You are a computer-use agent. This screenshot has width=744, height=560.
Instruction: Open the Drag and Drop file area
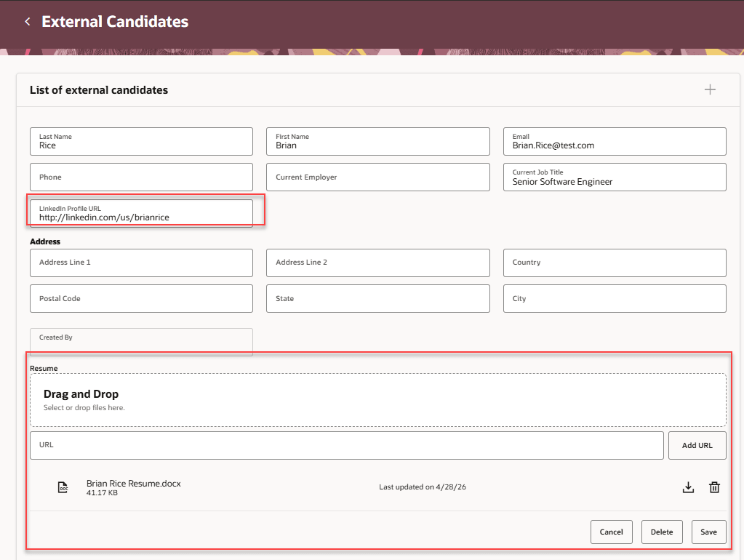coord(377,400)
